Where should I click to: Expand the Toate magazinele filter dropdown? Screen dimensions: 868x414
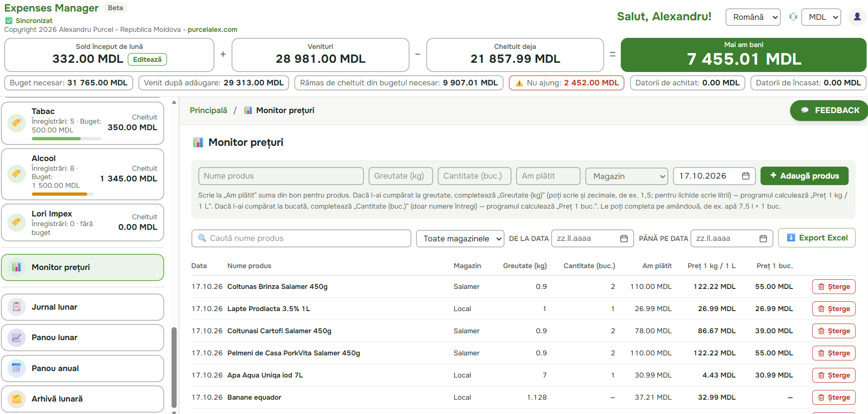pyautogui.click(x=460, y=239)
